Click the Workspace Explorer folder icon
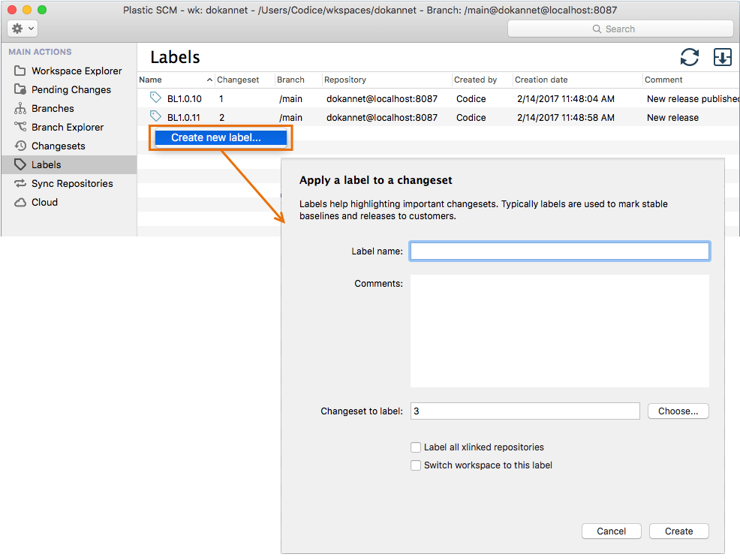The image size is (740, 560). (x=20, y=71)
